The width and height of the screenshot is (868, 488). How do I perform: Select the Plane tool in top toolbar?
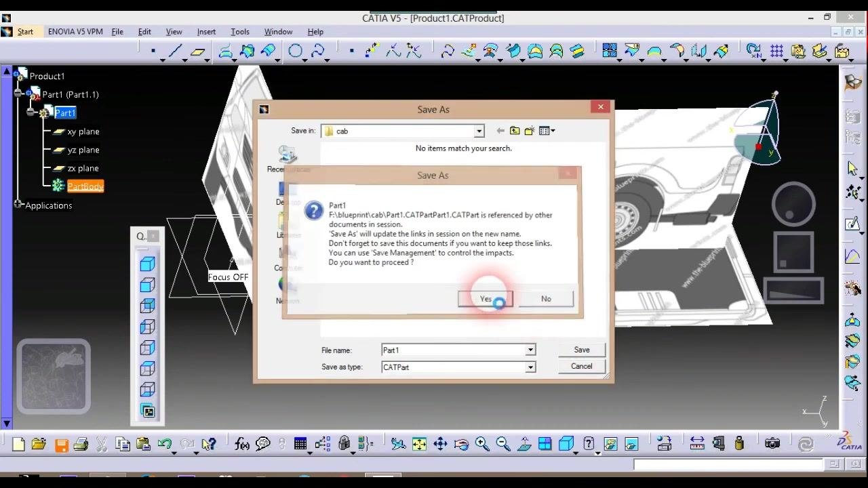197,52
